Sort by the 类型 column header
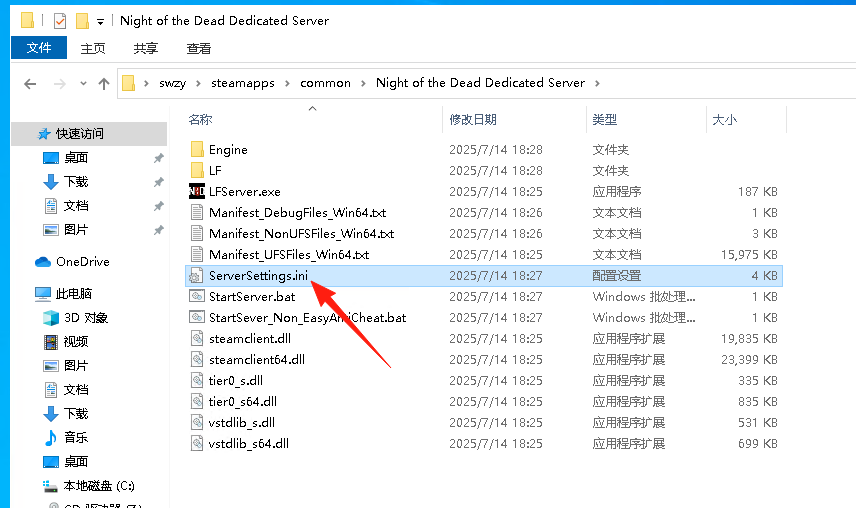 click(605, 119)
